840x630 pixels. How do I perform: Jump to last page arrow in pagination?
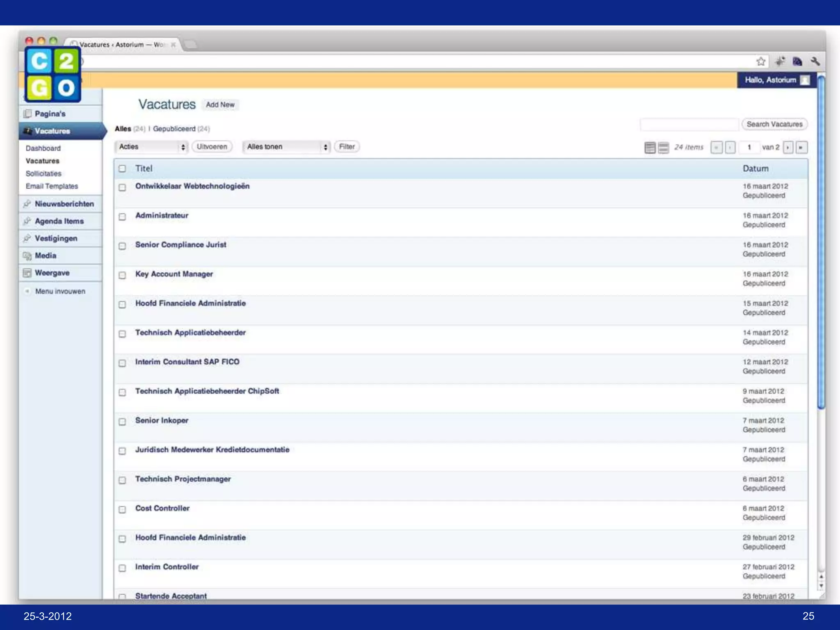[x=801, y=147]
